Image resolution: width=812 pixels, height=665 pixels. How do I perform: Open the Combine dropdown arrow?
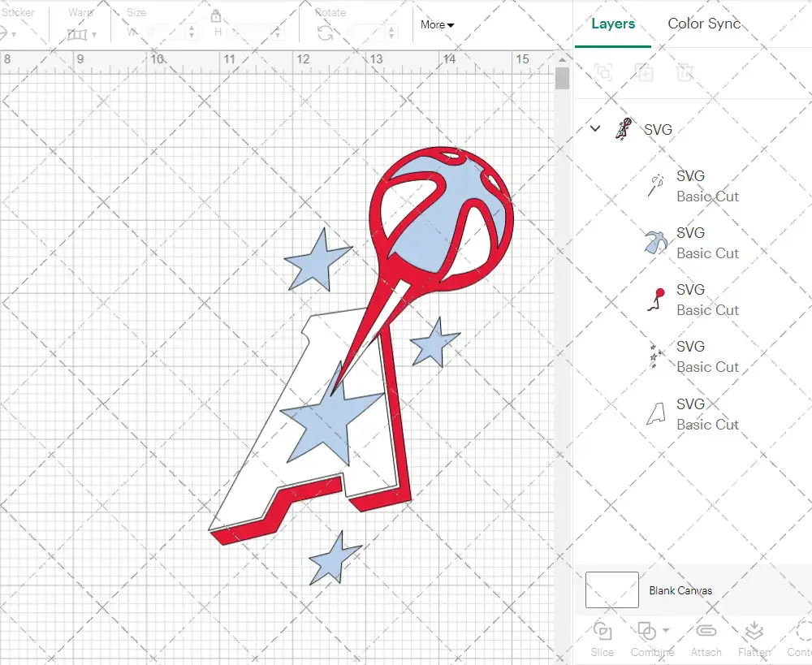(666, 630)
